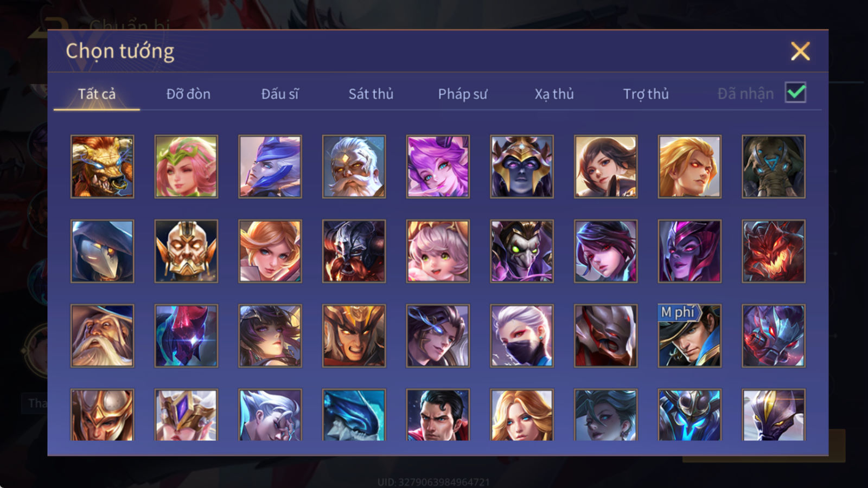Close the 'Chọn tướng' dialog
Screen dimensions: 868x488
pyautogui.click(x=800, y=51)
